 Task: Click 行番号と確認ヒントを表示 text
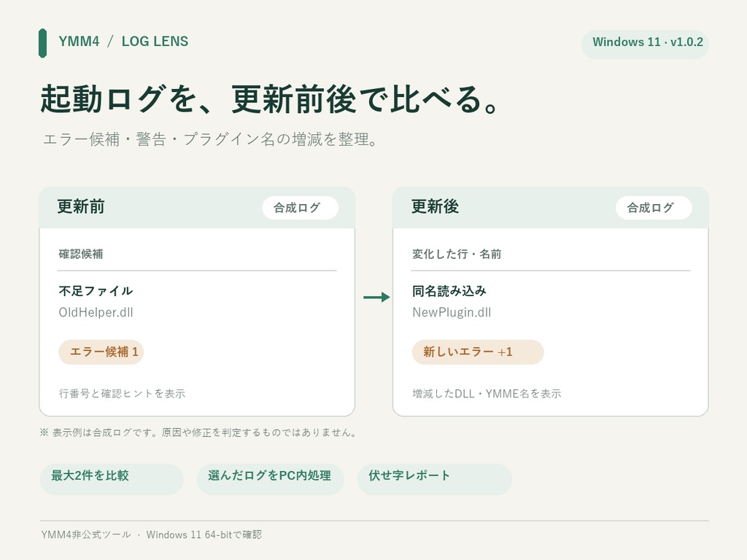point(122,393)
